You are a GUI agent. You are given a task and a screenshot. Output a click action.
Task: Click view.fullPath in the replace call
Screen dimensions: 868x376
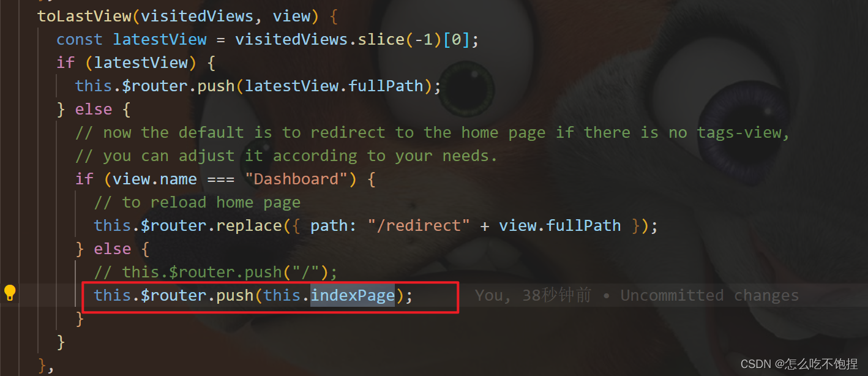click(x=559, y=226)
